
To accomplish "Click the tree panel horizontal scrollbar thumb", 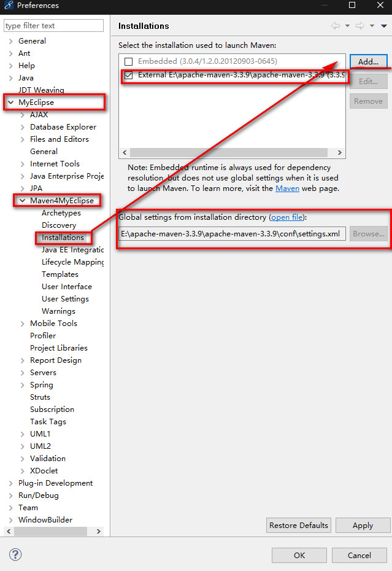I will pos(50,531).
